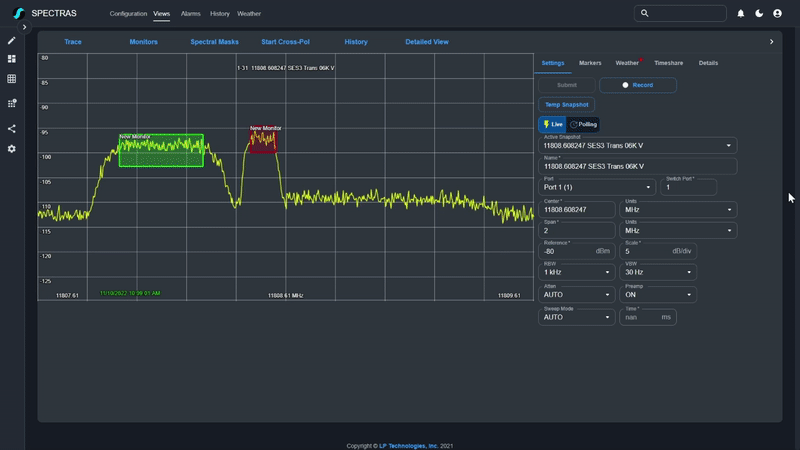This screenshot has height=450, width=800.
Task: Click the History link in view toolbar
Action: [x=356, y=42]
